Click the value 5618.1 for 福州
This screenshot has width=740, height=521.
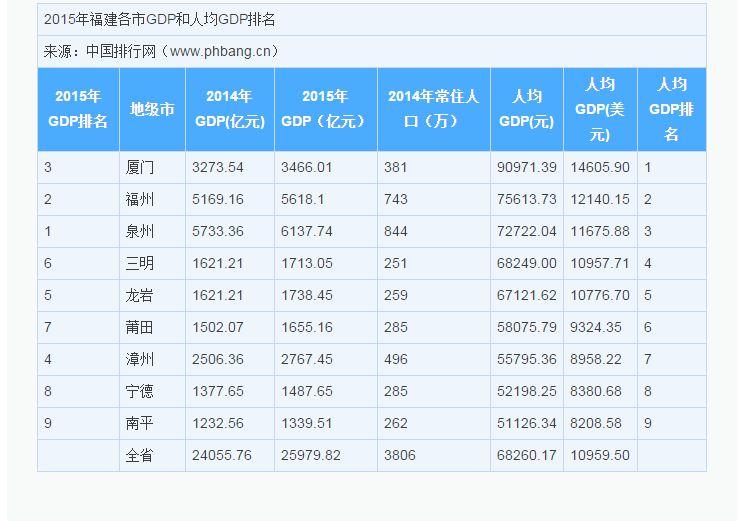click(303, 199)
